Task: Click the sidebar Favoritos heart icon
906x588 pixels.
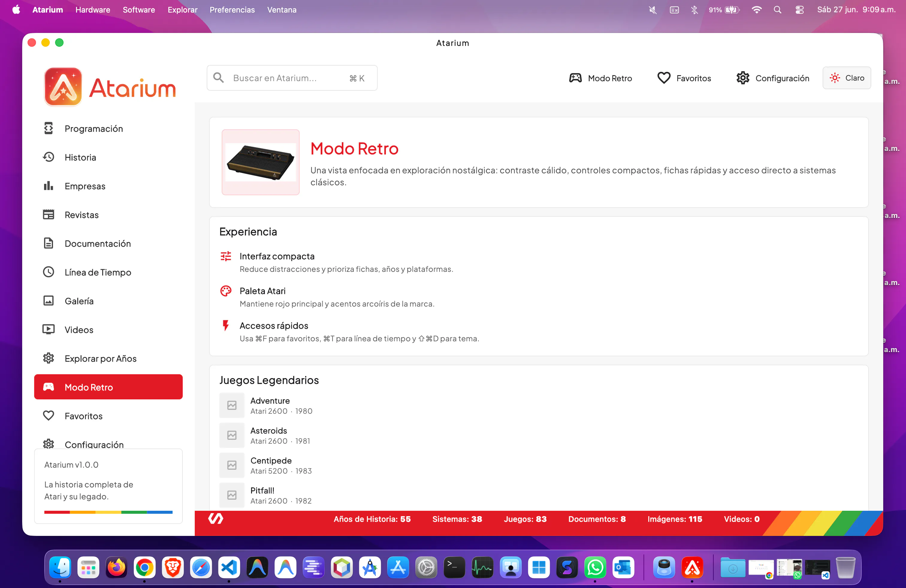Action: point(48,416)
